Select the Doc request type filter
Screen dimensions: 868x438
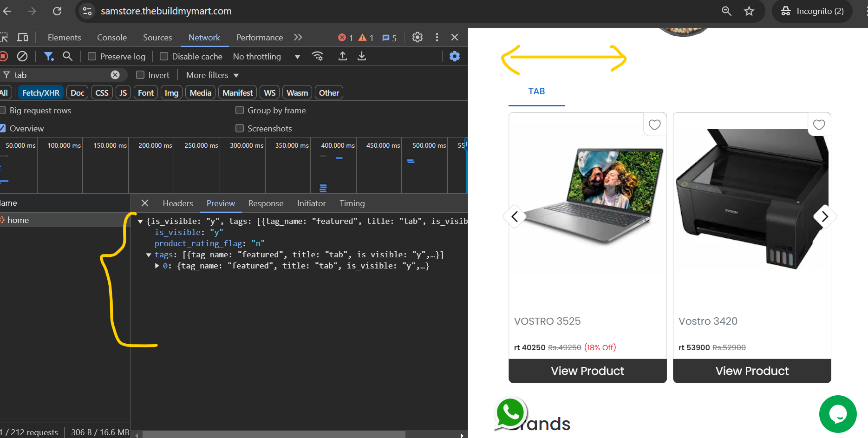pos(77,93)
